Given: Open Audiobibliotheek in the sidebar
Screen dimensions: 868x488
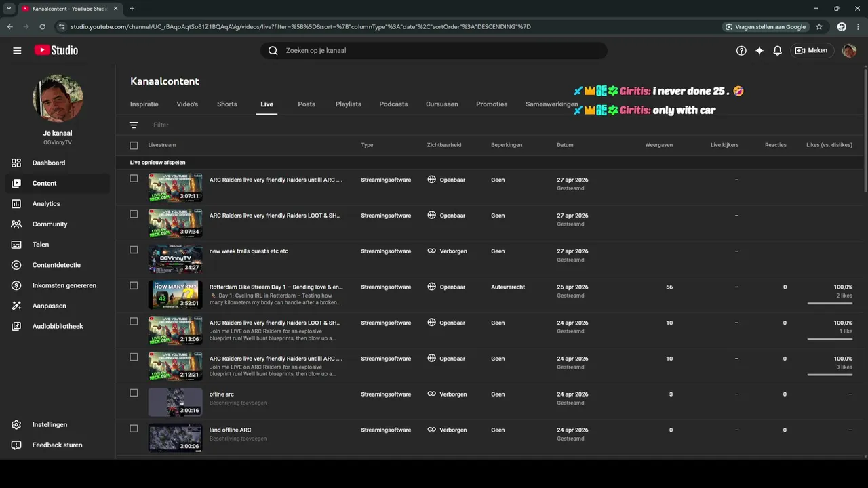Looking at the screenshot, I should (x=58, y=326).
